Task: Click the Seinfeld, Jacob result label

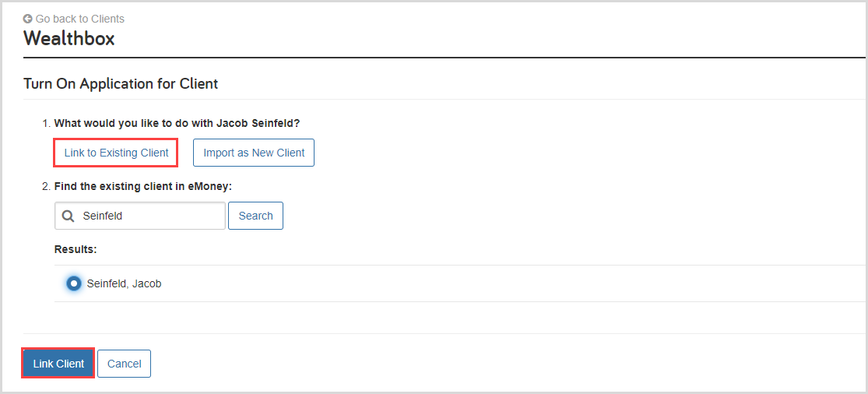Action: (124, 283)
